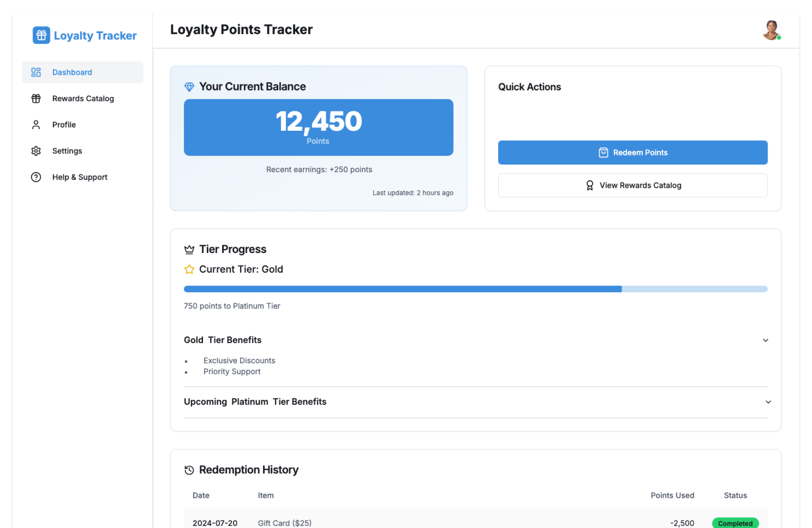Screen dimensions: 812x528
Task: Click the Completed status badge
Action: click(735, 523)
